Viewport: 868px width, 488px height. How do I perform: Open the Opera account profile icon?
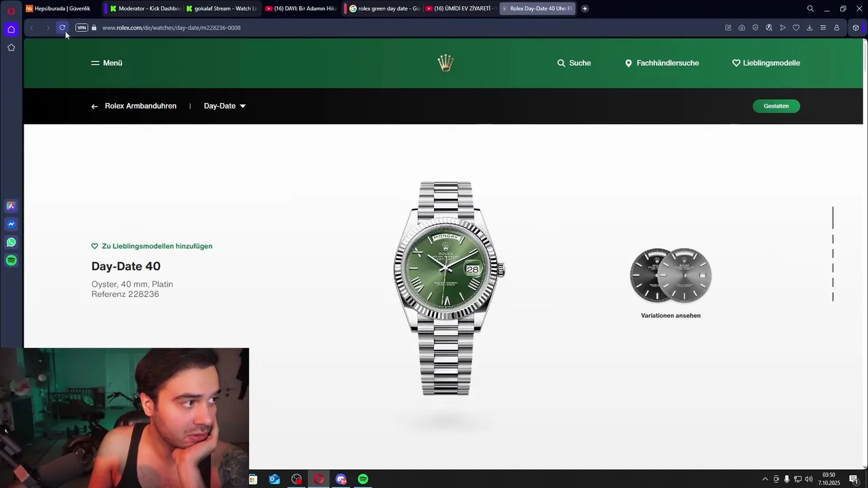click(x=837, y=28)
